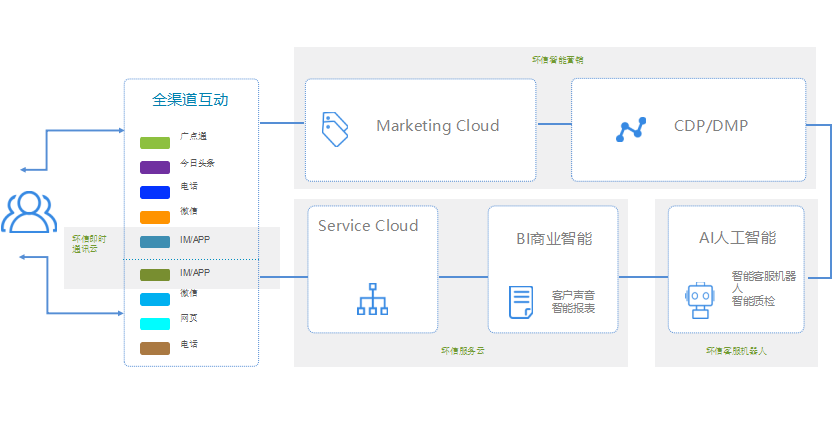The height and width of the screenshot is (444, 838).
Task: Select the orange 微信 color swatch
Action: point(155,217)
